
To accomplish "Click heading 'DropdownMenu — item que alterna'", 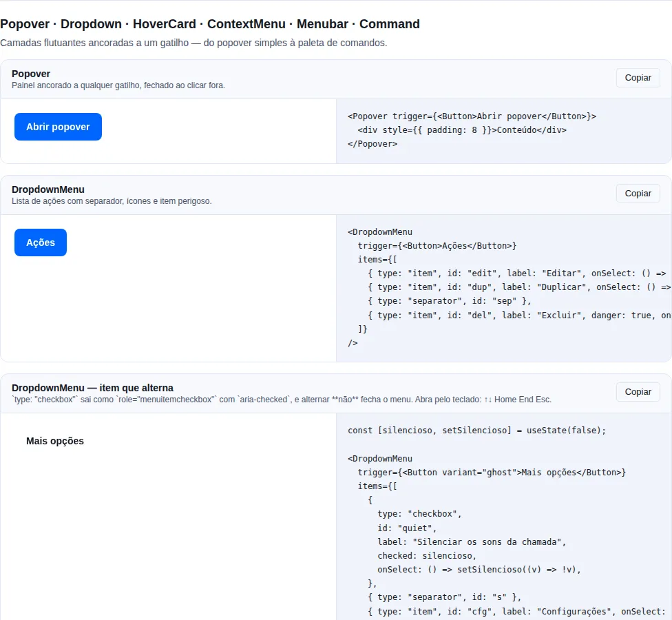I will 92,388.
